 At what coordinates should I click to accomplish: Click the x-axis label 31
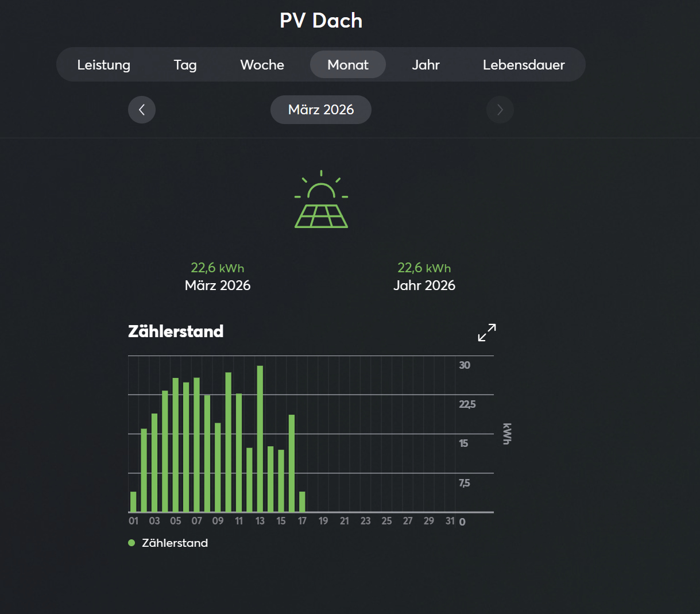pos(450,521)
